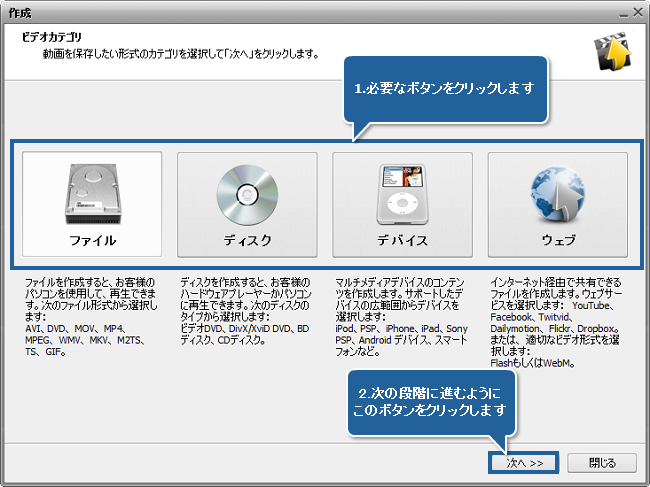Image resolution: width=650 pixels, height=487 pixels.
Task: Click the YouTube text in the web description
Action: [591, 305]
